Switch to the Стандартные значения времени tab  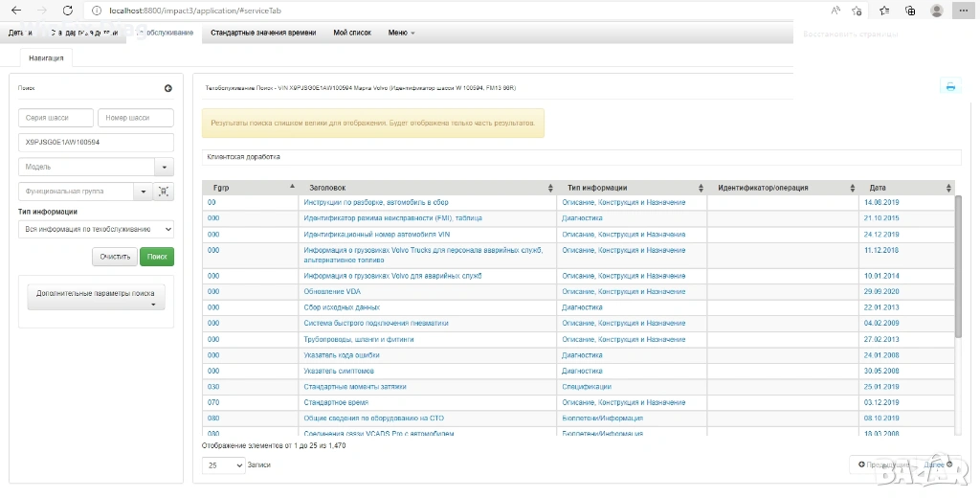point(262,33)
